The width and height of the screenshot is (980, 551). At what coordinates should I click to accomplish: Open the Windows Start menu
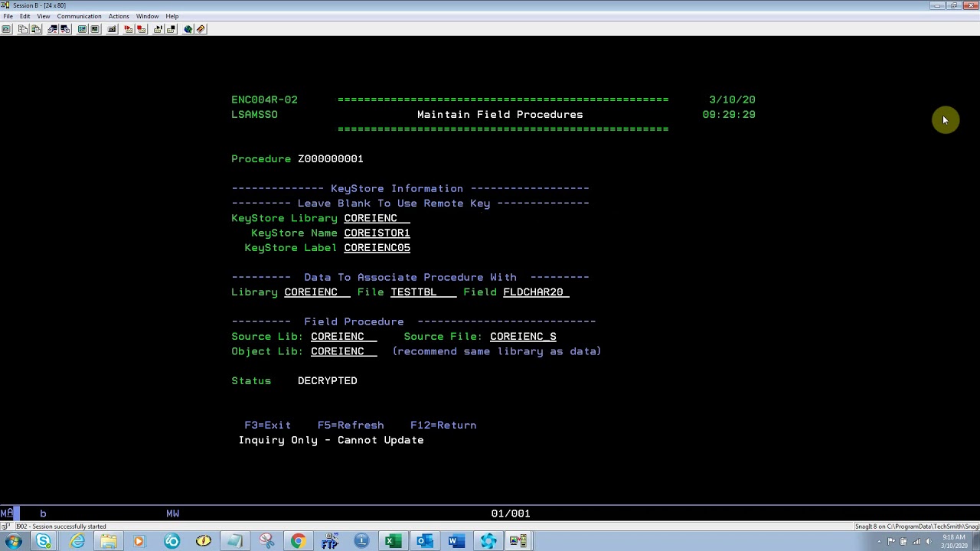tap(13, 542)
